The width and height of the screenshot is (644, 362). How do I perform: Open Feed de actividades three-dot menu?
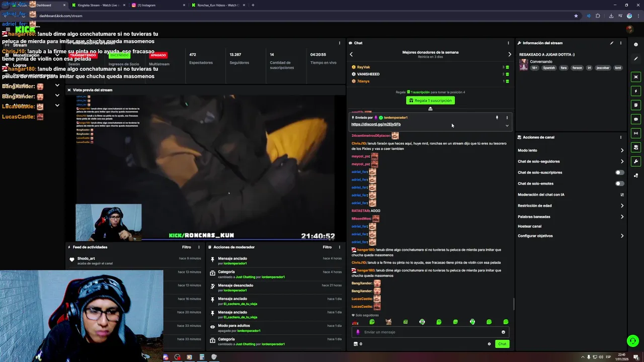(x=199, y=247)
